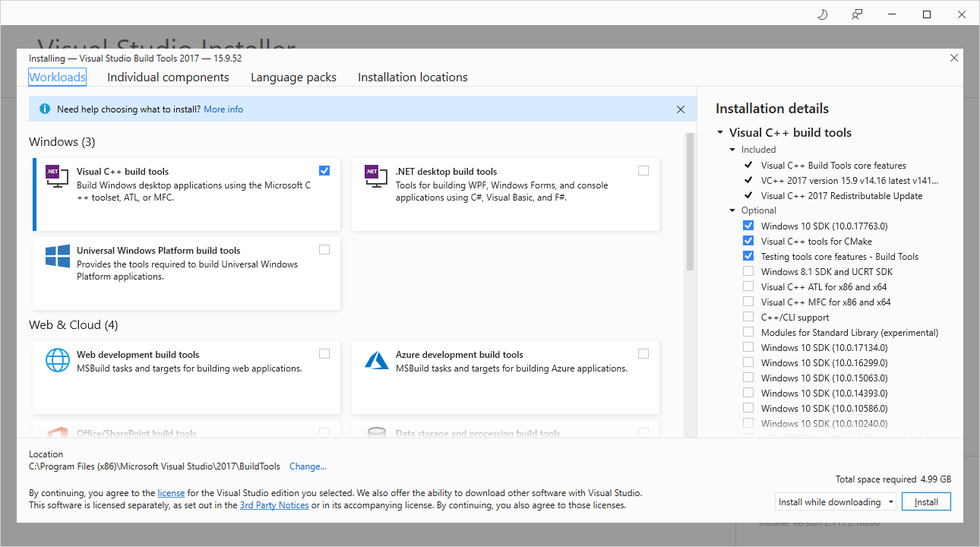Click the Web & Cloud (4) section heading

click(x=74, y=325)
